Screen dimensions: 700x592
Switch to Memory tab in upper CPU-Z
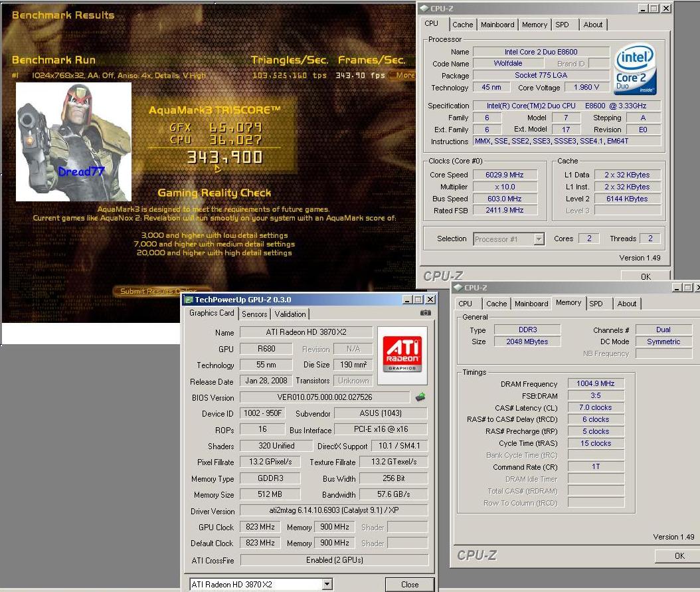pos(535,25)
